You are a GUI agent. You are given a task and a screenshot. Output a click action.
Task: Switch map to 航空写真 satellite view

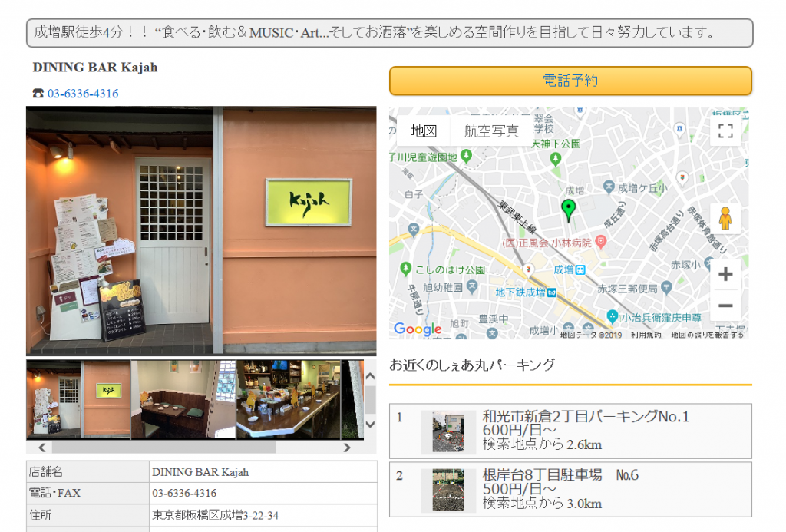(490, 131)
